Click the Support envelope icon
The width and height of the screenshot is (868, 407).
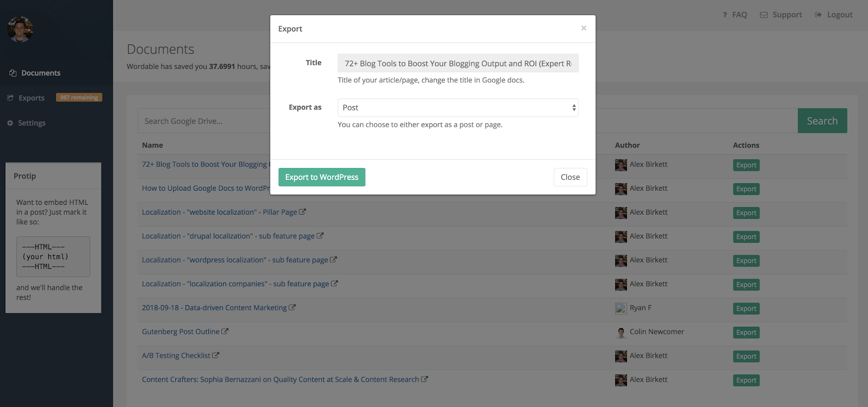(x=764, y=15)
